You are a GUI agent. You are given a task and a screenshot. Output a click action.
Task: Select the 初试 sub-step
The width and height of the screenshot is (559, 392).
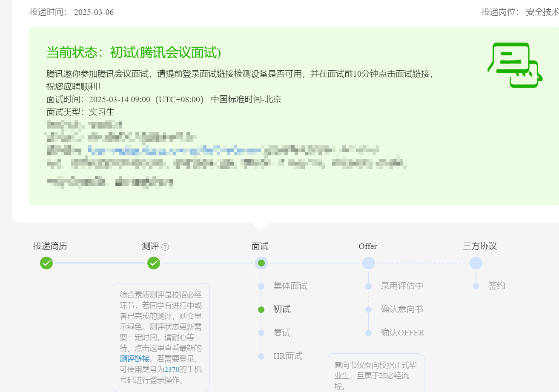(282, 309)
